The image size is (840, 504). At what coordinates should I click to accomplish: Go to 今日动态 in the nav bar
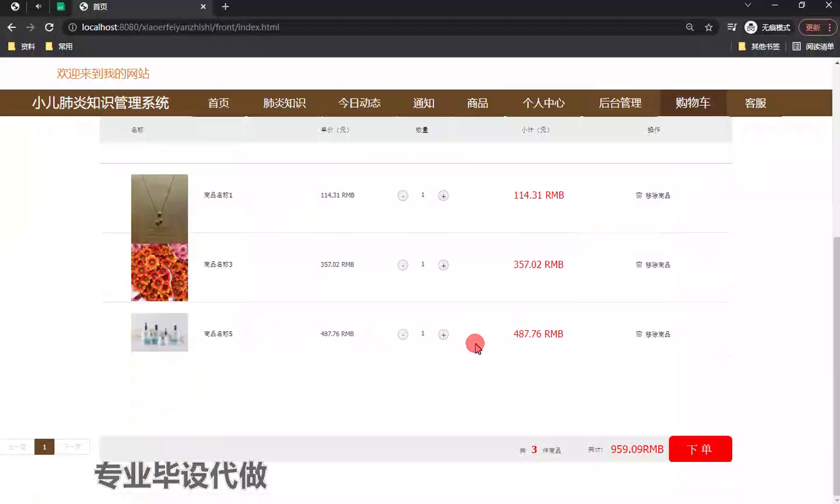[x=359, y=103]
